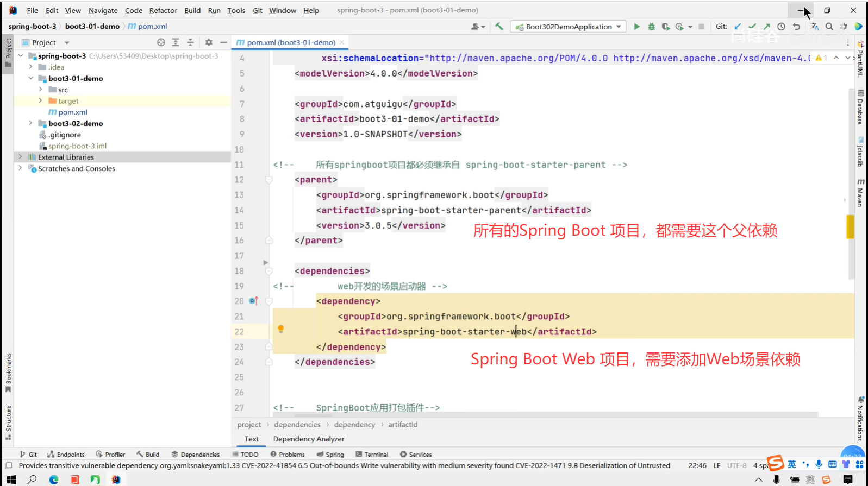Click gutter override marker on line 20
Screen dimensions: 868x486
[x=253, y=301]
